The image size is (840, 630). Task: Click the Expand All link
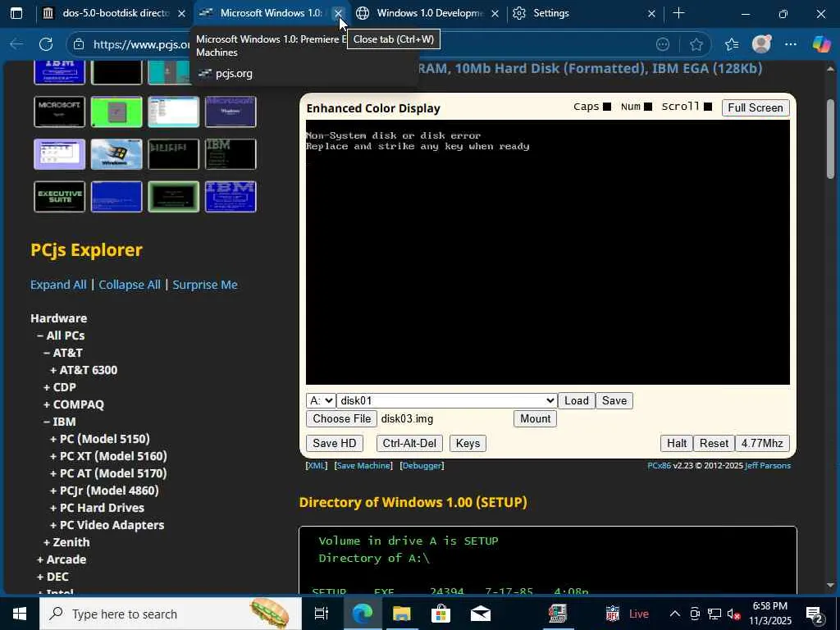(x=58, y=285)
